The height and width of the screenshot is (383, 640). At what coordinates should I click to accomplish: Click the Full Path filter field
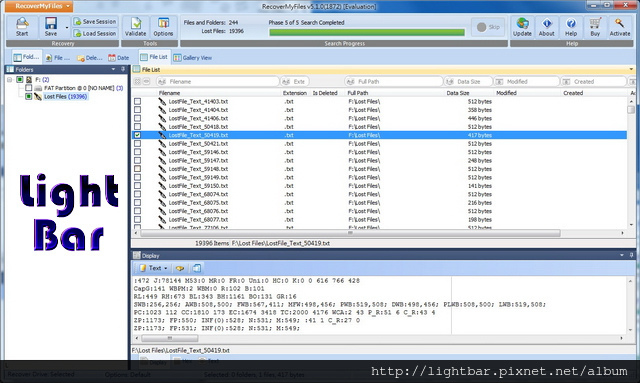point(393,82)
